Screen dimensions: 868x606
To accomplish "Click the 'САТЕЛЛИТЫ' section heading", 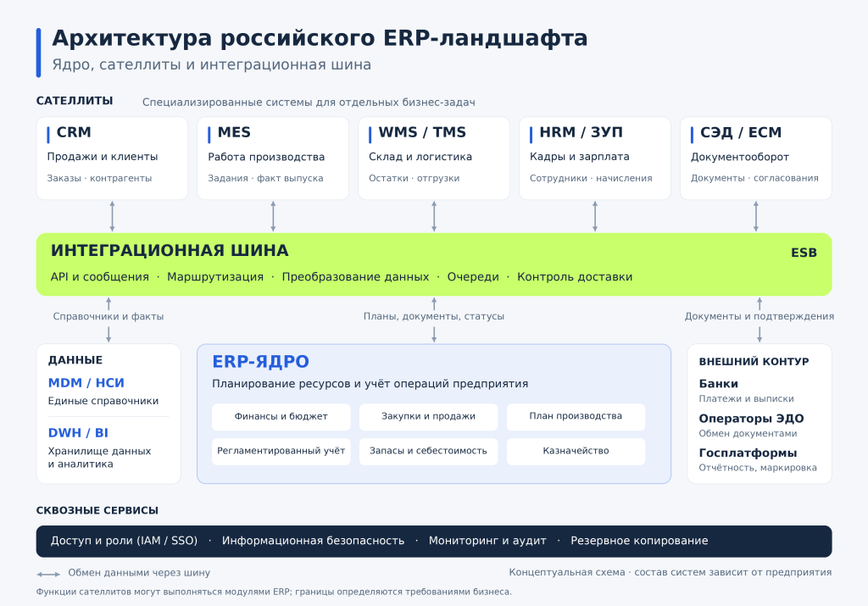I will point(75,101).
